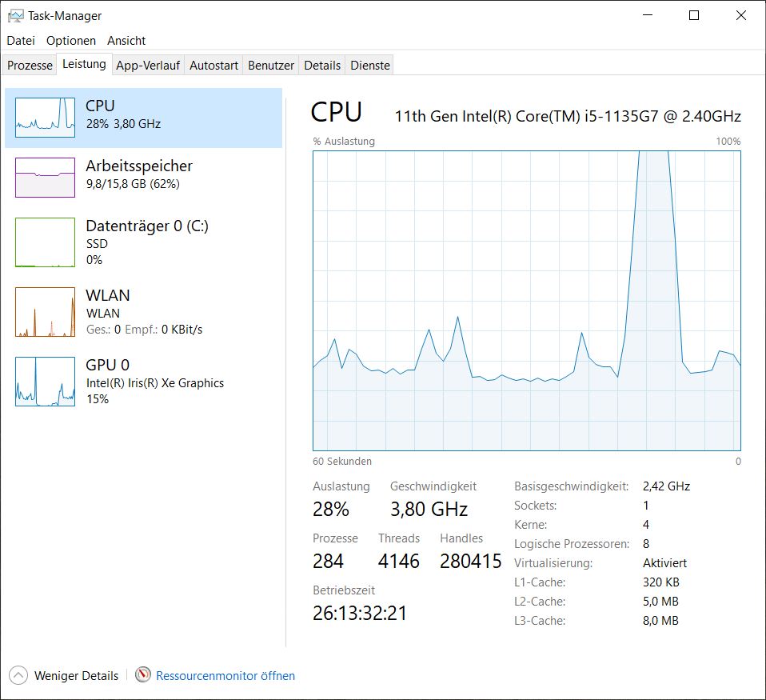Open the Ressourcenmonitor öffnen link

point(225,675)
